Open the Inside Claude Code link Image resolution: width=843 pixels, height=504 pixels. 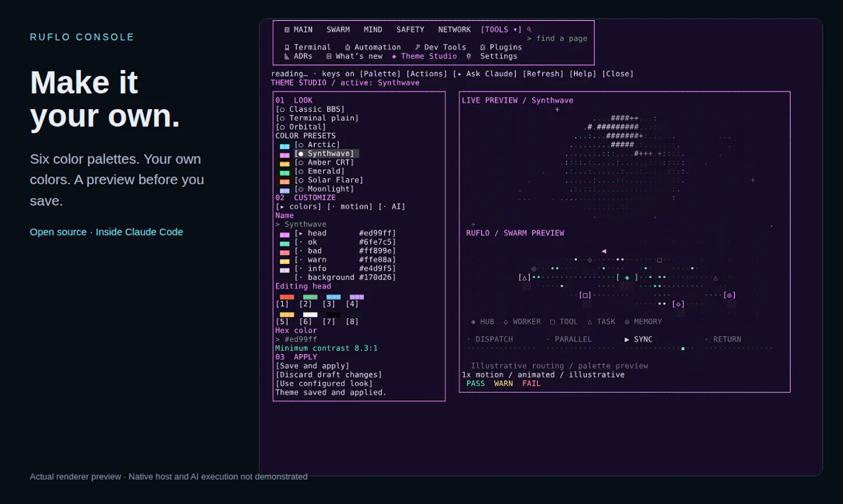click(x=139, y=232)
